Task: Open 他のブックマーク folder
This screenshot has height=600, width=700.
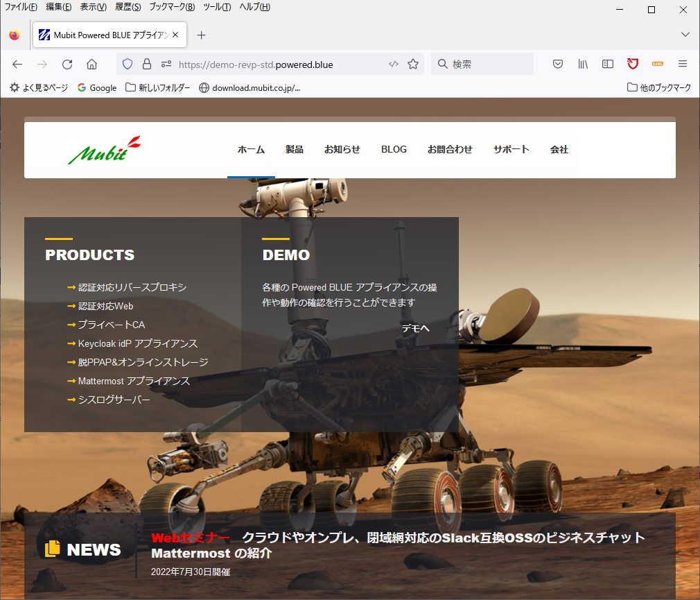Action: pyautogui.click(x=659, y=87)
